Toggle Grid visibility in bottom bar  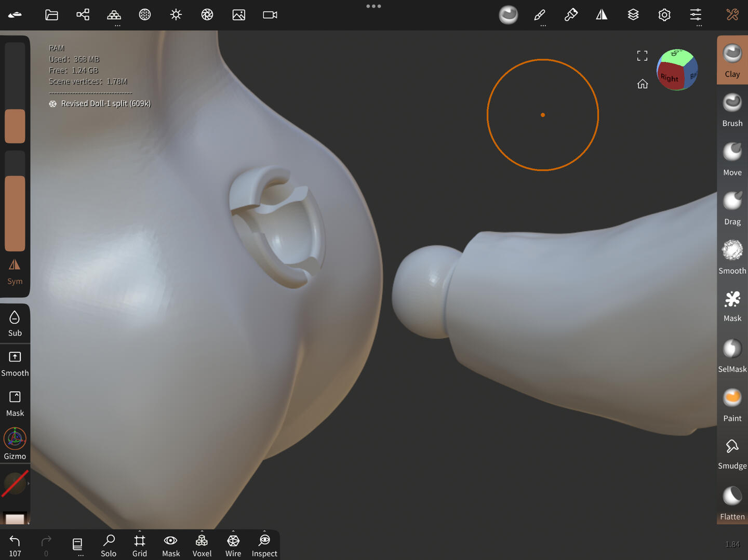pos(140,545)
